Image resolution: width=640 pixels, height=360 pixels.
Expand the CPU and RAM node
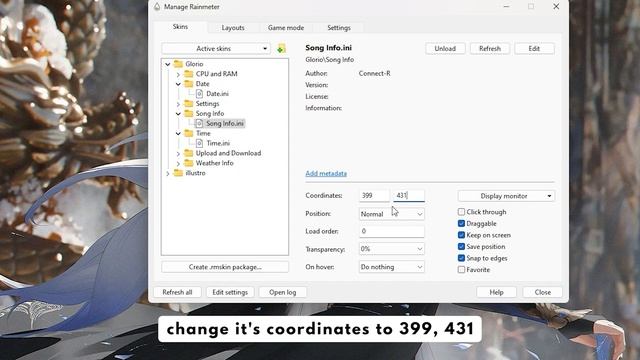pos(178,74)
